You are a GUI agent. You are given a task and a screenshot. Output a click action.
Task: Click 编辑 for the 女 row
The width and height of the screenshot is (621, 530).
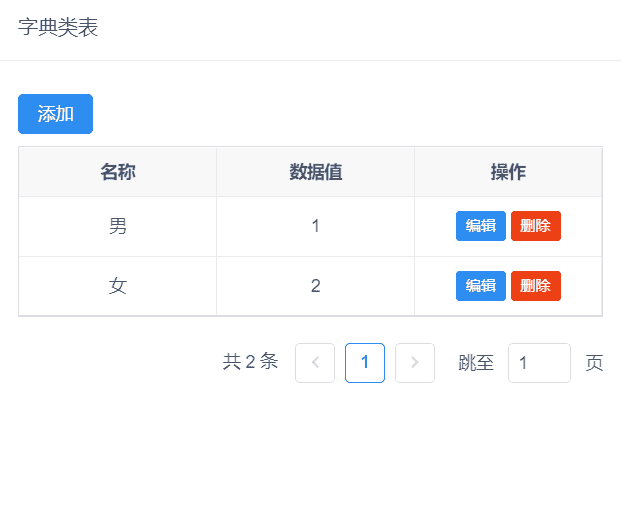[480, 286]
